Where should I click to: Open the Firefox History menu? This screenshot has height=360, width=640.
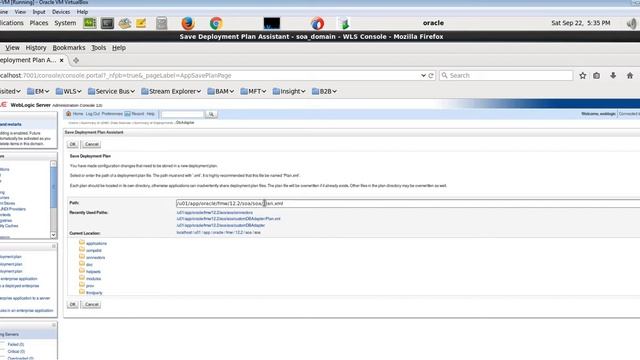[x=36, y=48]
